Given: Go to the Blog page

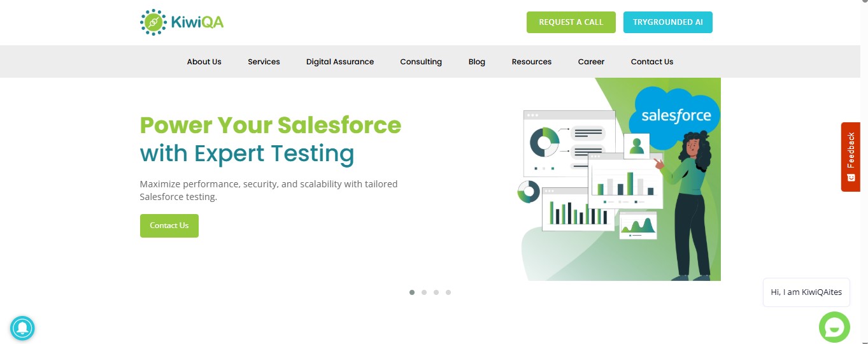Looking at the screenshot, I should pos(477,62).
